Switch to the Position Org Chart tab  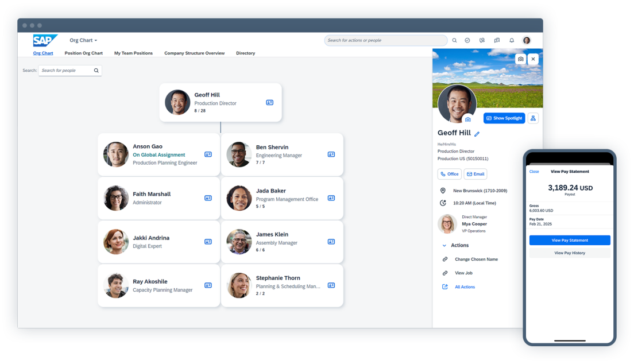click(84, 53)
